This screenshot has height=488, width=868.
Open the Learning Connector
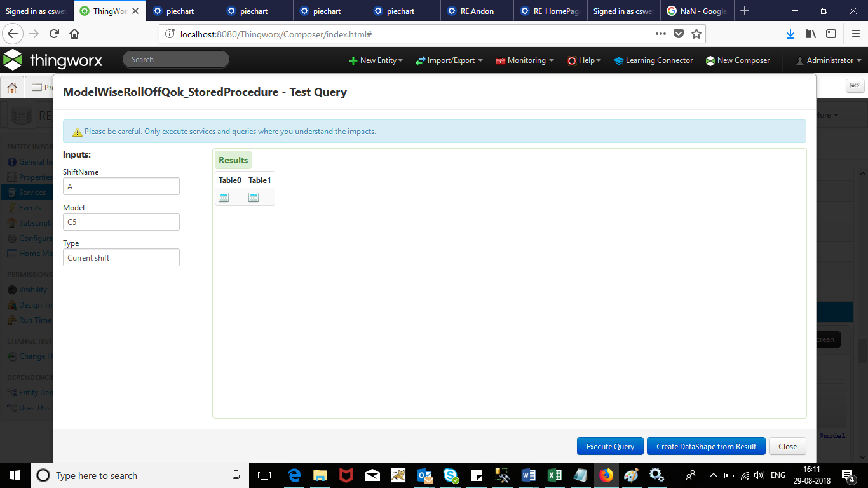coord(653,60)
